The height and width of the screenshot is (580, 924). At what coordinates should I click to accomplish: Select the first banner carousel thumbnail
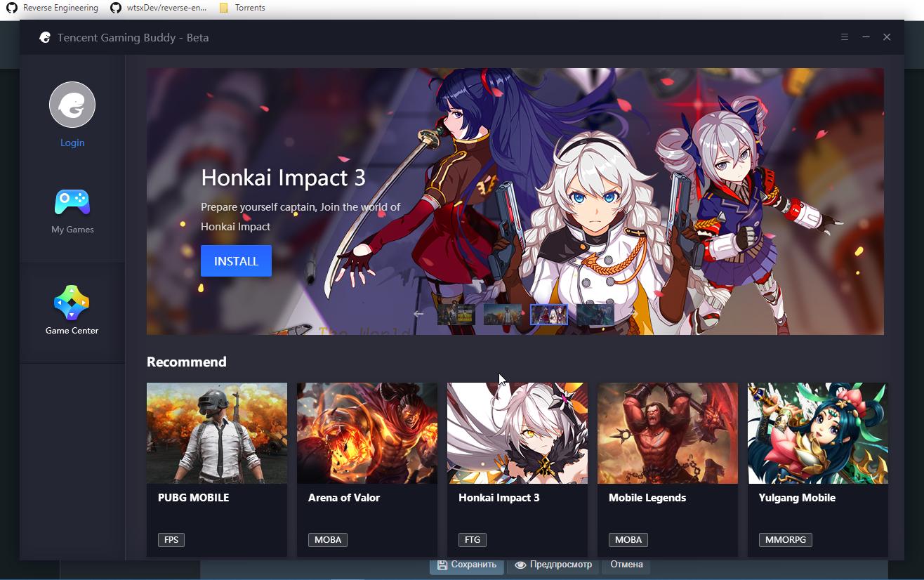[456, 315]
